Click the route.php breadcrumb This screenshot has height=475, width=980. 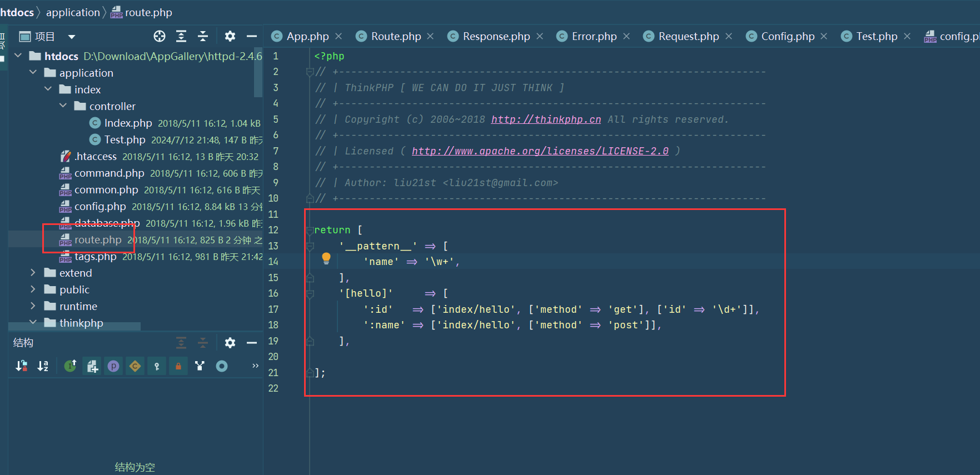[142, 12]
